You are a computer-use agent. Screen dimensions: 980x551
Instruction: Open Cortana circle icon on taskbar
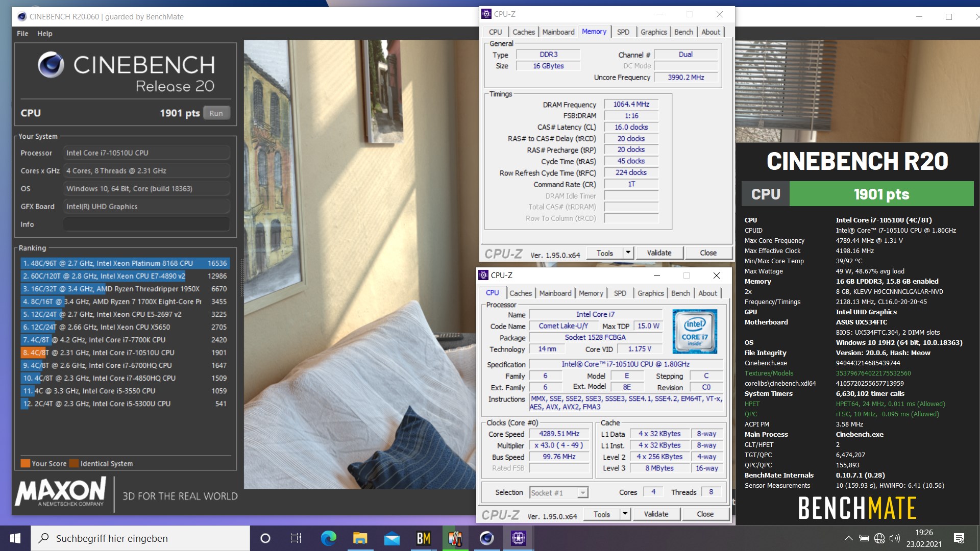coord(265,538)
